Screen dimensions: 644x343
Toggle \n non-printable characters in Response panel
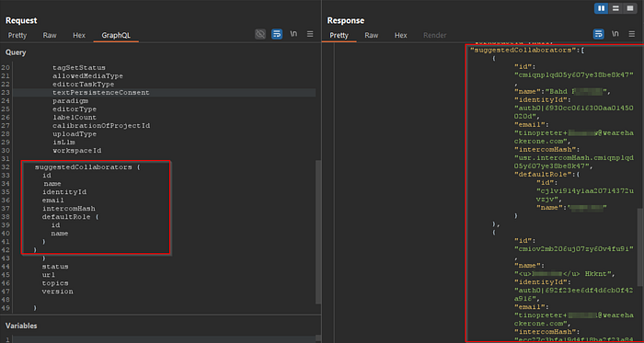615,34
